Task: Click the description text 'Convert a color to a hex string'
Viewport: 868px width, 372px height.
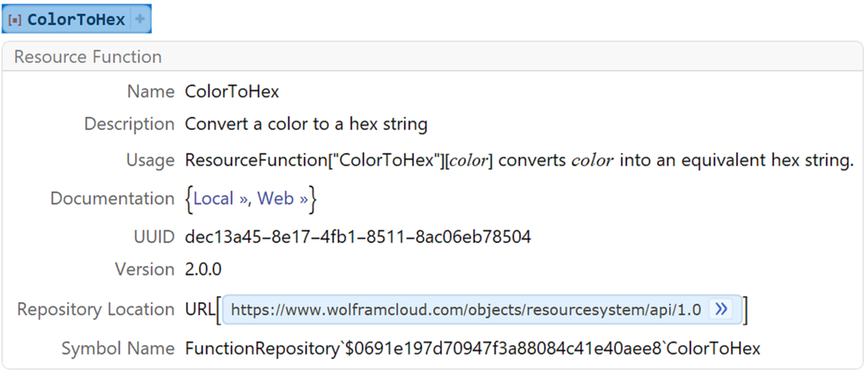Action: click(306, 124)
